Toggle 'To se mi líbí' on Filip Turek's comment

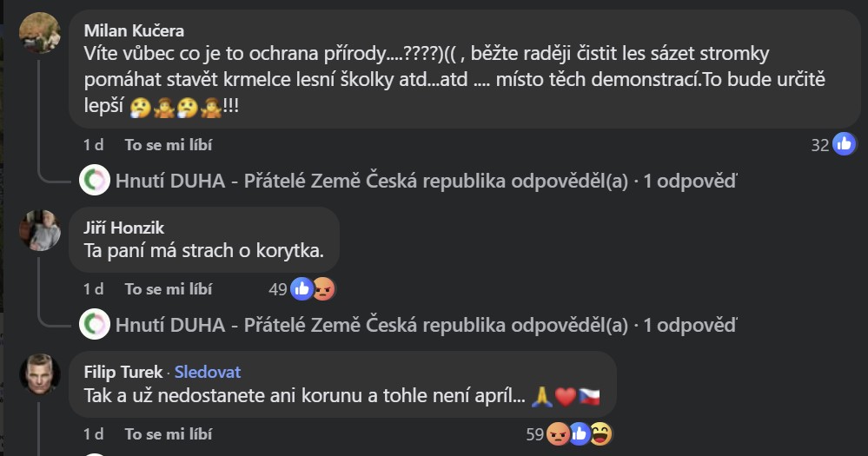coord(168,433)
